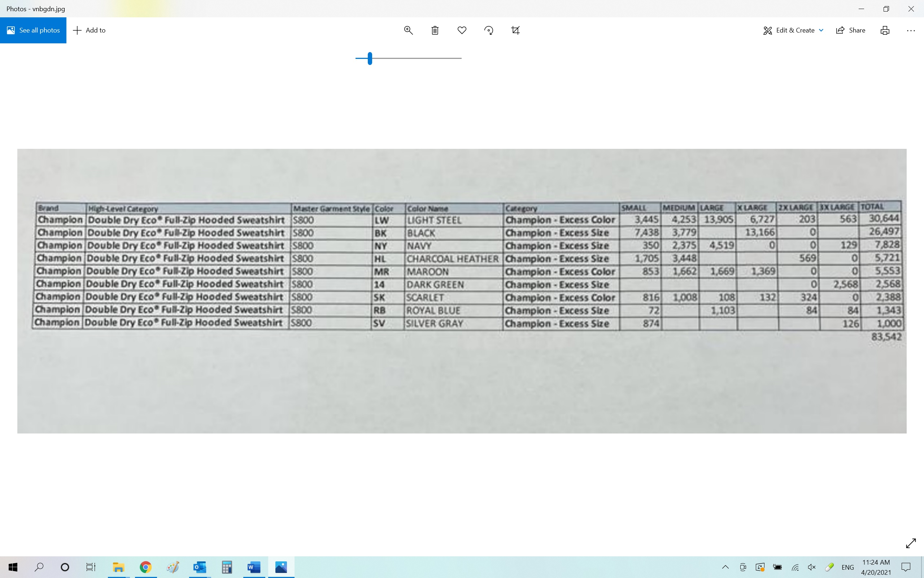Image resolution: width=924 pixels, height=578 pixels.
Task: Click the Meet Now tray icon
Action: [743, 567]
